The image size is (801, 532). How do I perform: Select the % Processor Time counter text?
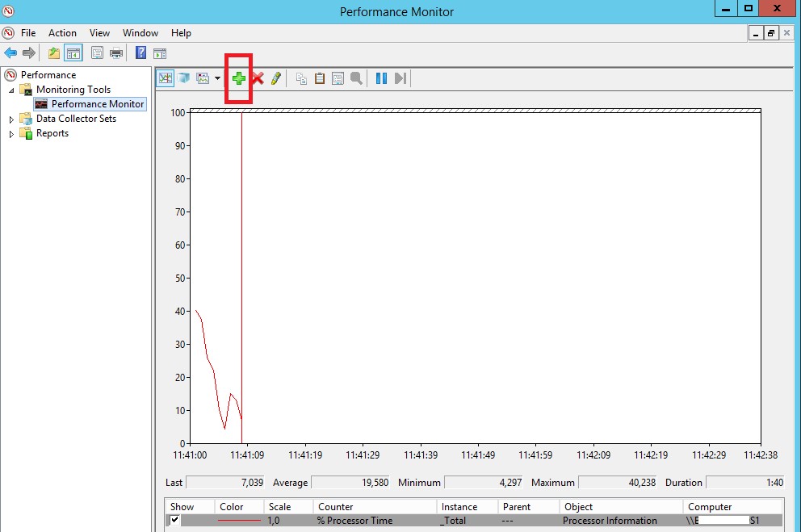tap(354, 520)
